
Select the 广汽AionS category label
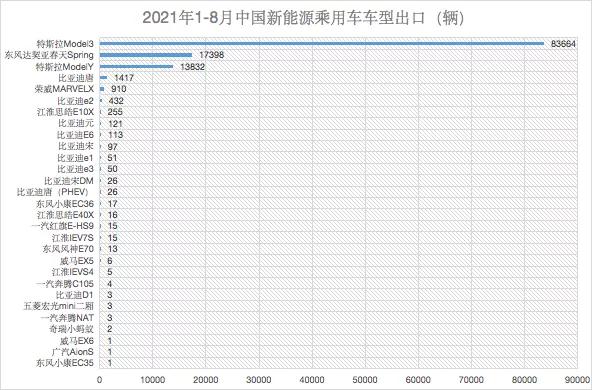pos(72,352)
